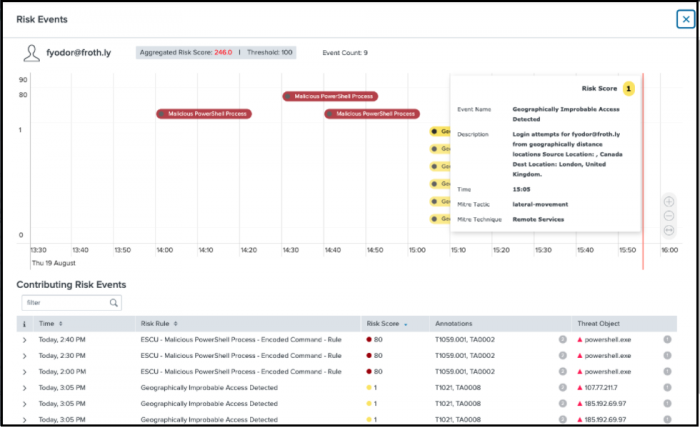
Task: Click the Contributing Risk Events heading
Action: (x=71, y=285)
